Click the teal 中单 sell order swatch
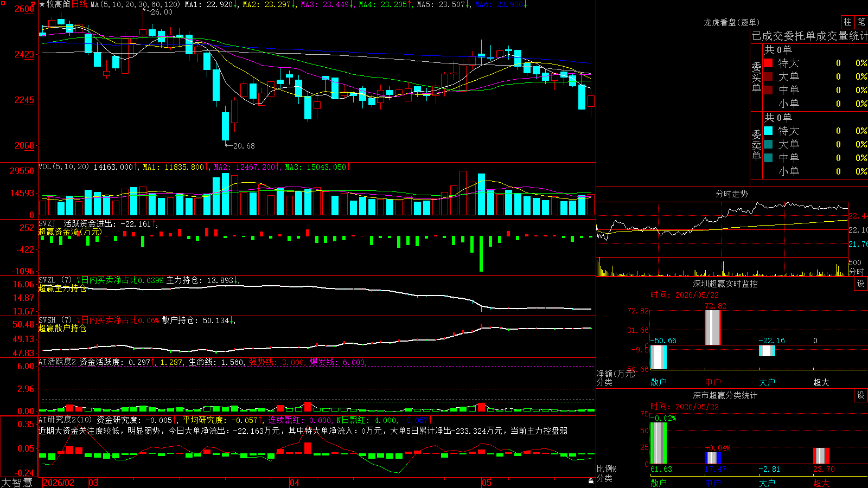 point(768,158)
